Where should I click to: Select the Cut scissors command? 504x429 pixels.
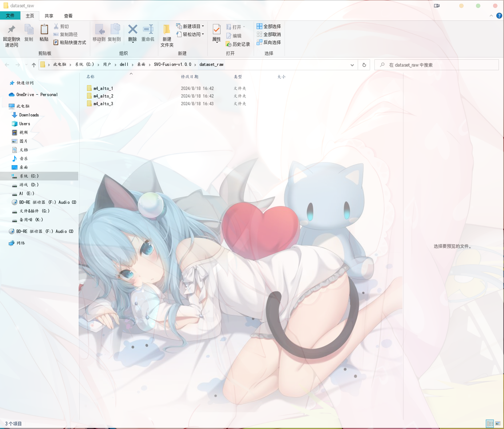[x=61, y=27]
